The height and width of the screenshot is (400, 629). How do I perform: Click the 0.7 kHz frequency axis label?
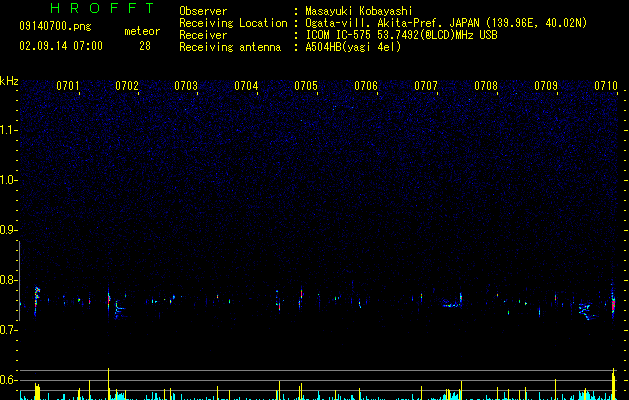pyautogui.click(x=9, y=330)
